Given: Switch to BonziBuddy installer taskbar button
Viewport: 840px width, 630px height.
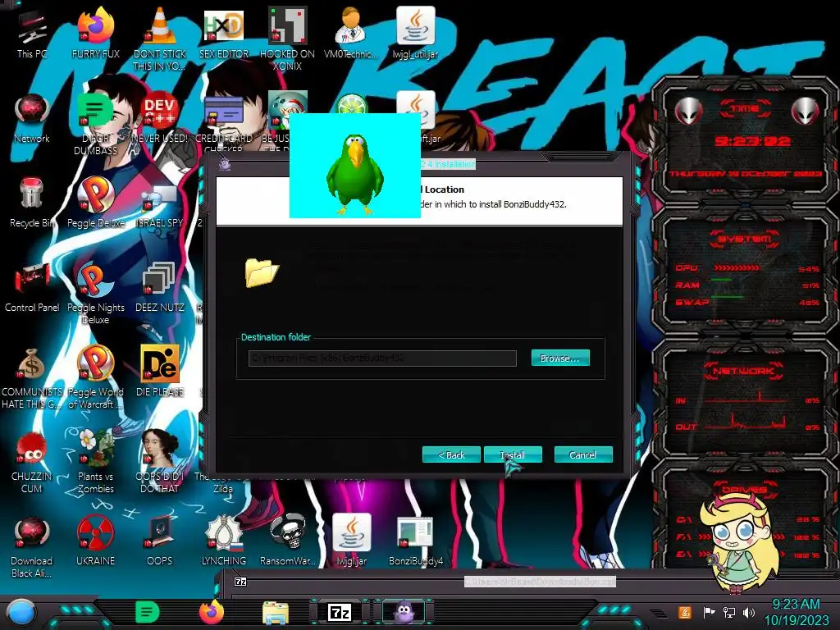Looking at the screenshot, I should click(x=404, y=612).
